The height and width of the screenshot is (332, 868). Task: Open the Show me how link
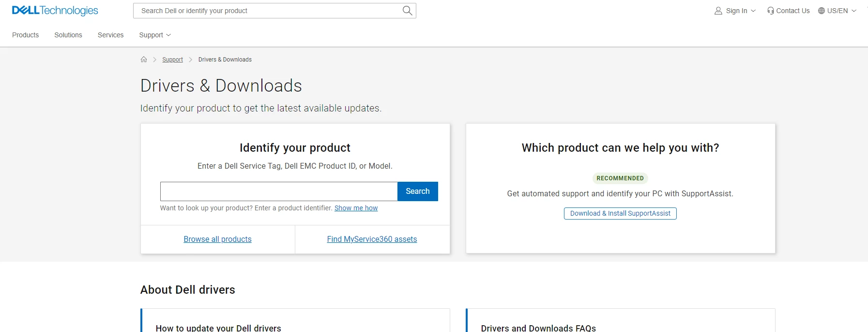coord(356,208)
